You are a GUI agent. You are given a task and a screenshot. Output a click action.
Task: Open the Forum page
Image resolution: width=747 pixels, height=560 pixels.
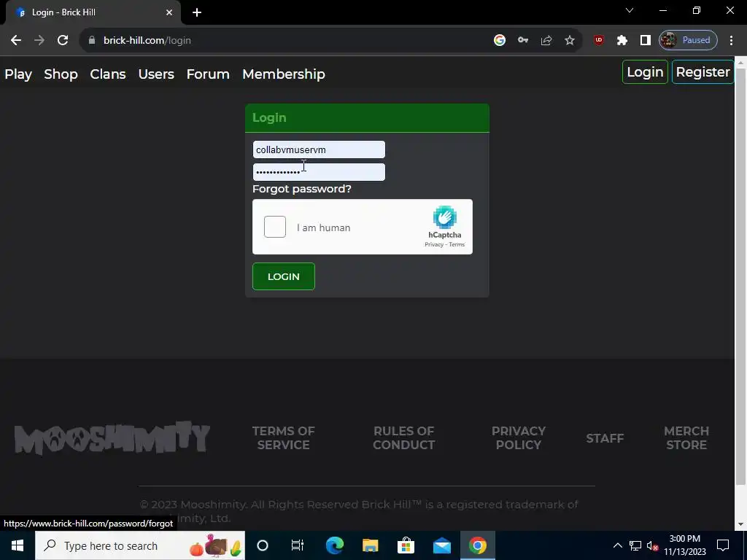208,74
